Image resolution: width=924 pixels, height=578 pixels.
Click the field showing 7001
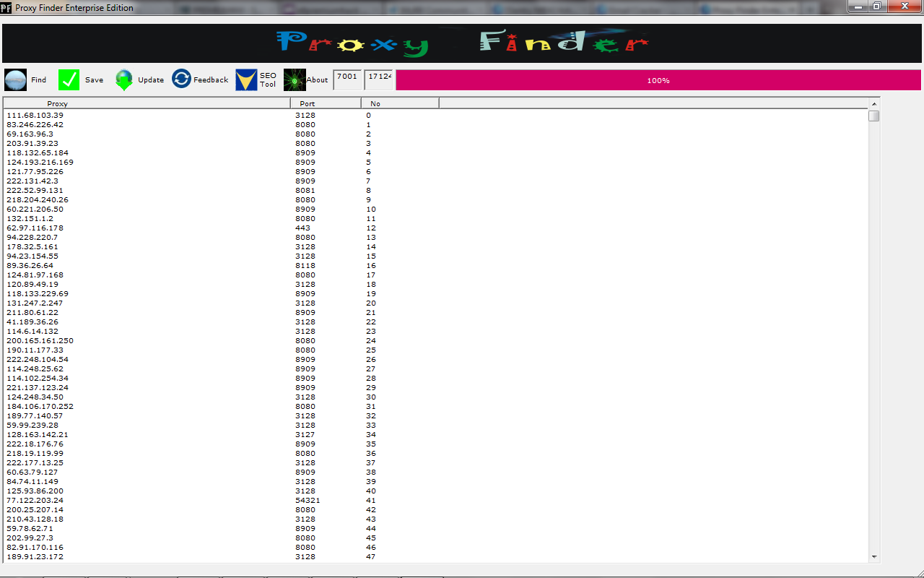coord(347,79)
